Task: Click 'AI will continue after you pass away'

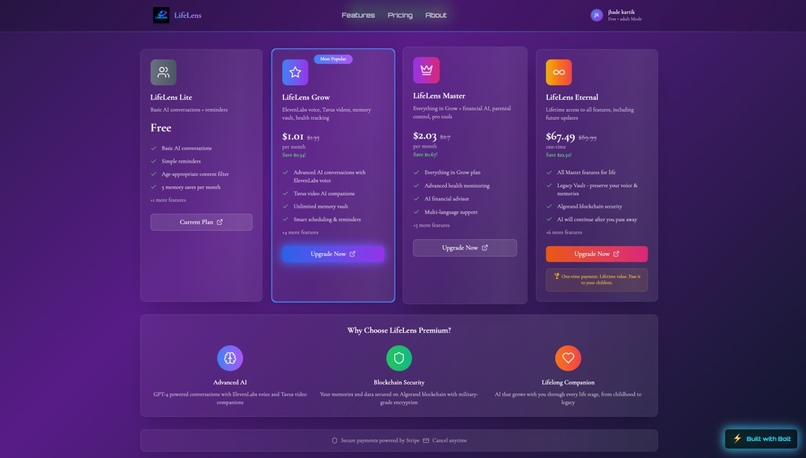Action: click(597, 219)
